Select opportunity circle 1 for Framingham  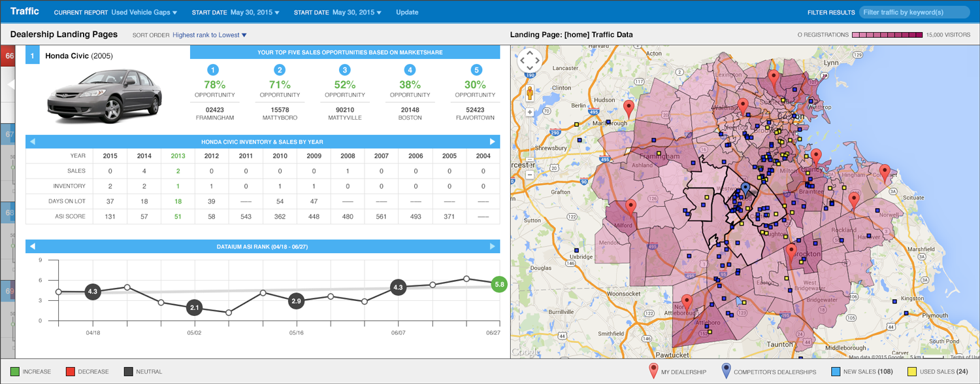click(x=214, y=70)
